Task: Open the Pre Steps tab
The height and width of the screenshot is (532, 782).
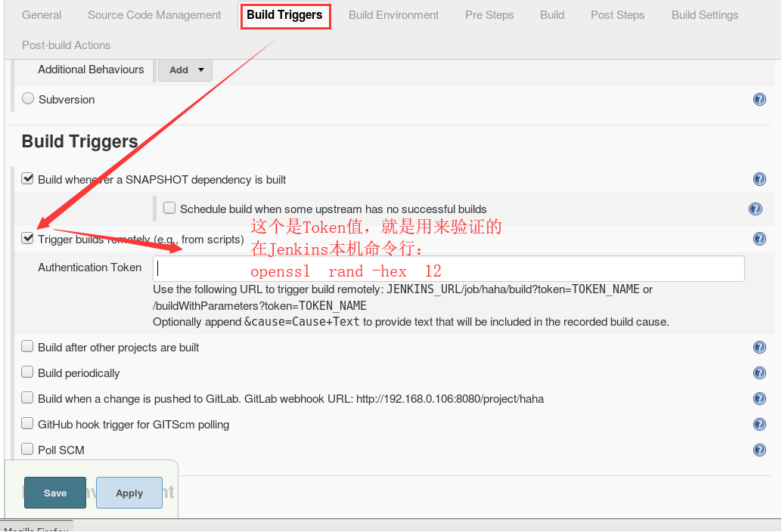Action: coord(489,15)
